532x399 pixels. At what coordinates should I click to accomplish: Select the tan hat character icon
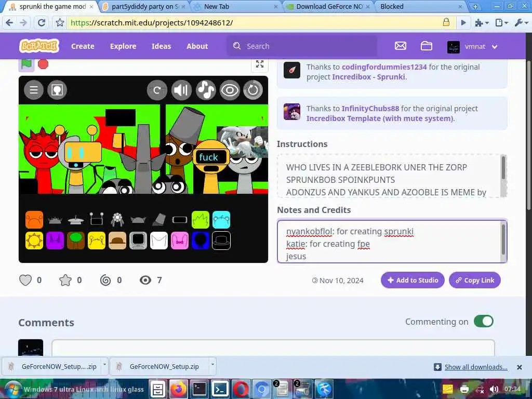pyautogui.click(x=117, y=241)
